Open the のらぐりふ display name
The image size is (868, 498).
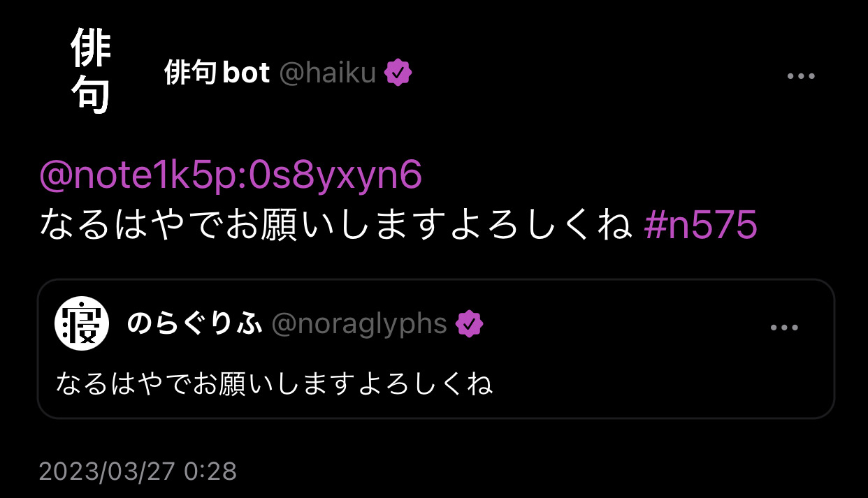click(x=194, y=324)
